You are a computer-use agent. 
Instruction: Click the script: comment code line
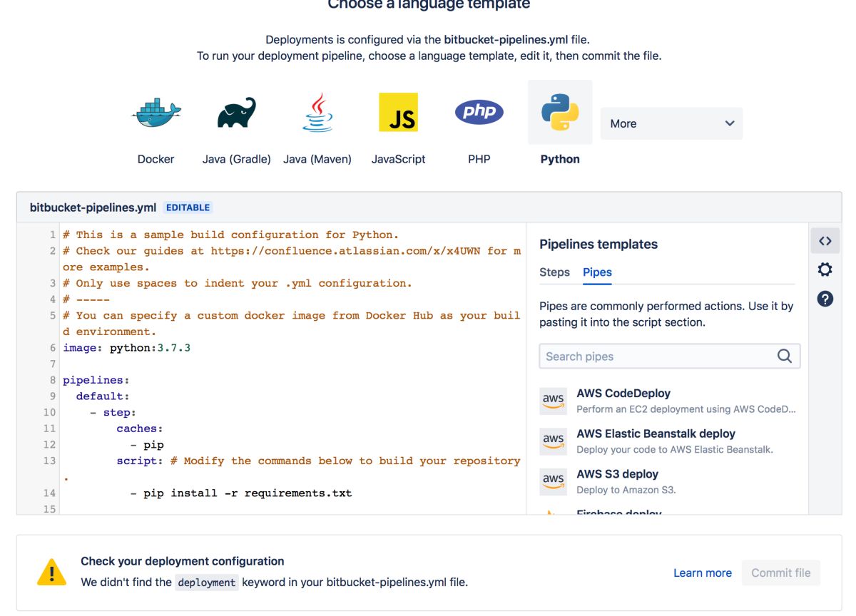319,461
